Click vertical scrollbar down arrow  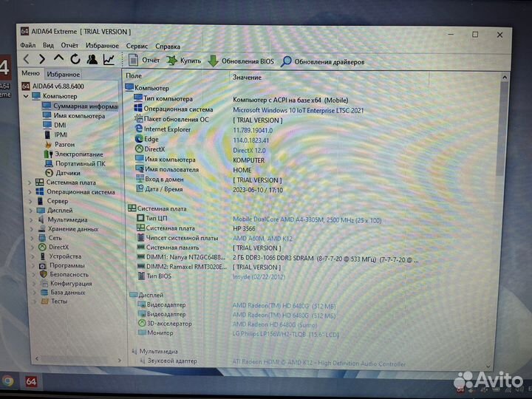pyautogui.click(x=488, y=366)
